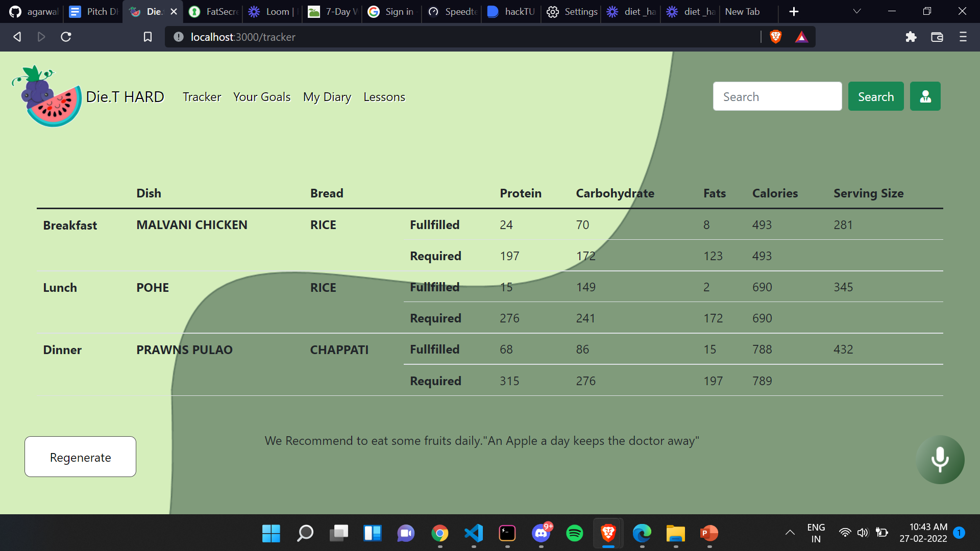Viewport: 980px width, 551px height.
Task: Click the Die.T HARD watermelon logo
Action: click(x=47, y=96)
